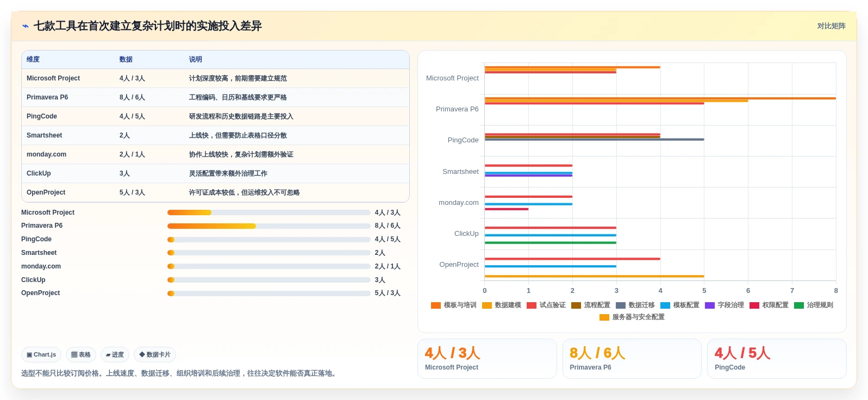The height and width of the screenshot is (400, 868).
Task: Select the Primavera P6 table row name
Action: click(47, 97)
